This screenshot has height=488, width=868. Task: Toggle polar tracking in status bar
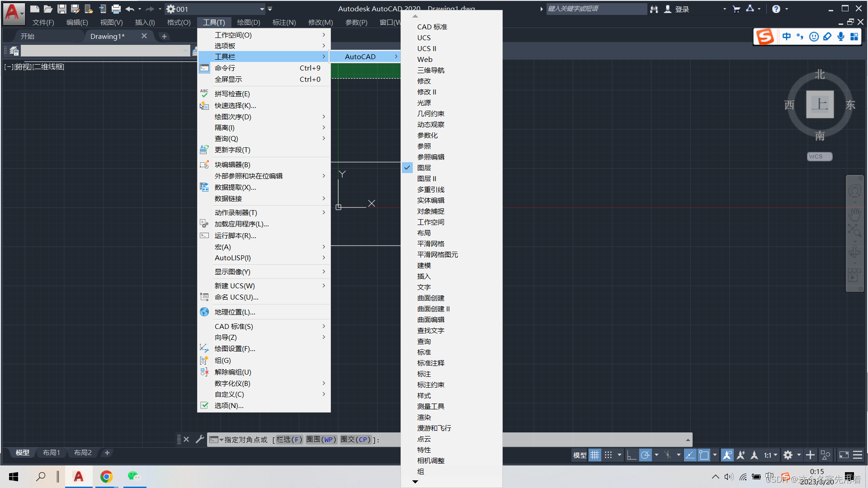click(x=646, y=455)
